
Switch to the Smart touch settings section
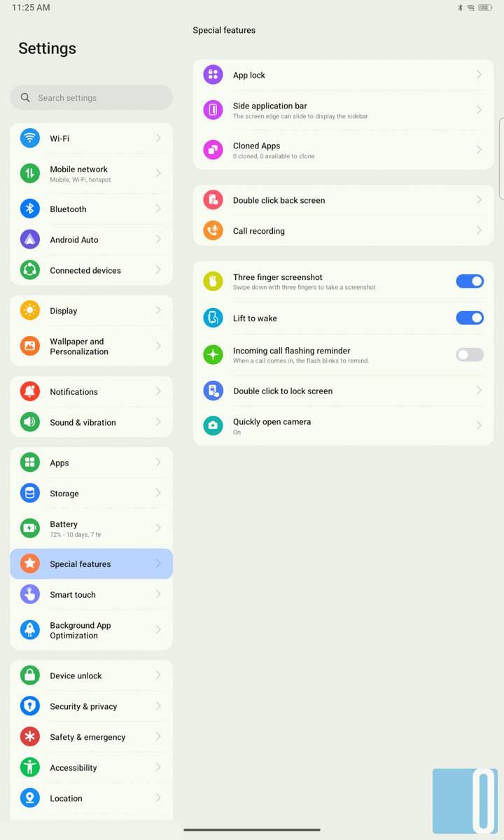point(92,594)
